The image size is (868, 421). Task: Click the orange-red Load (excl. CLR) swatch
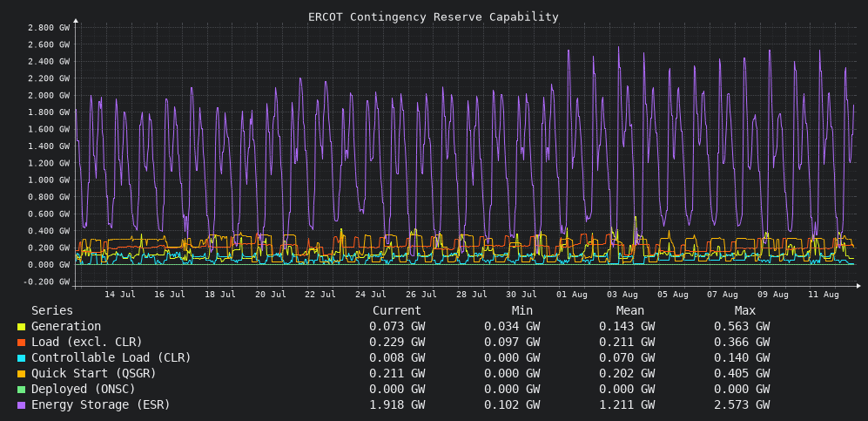21,343
